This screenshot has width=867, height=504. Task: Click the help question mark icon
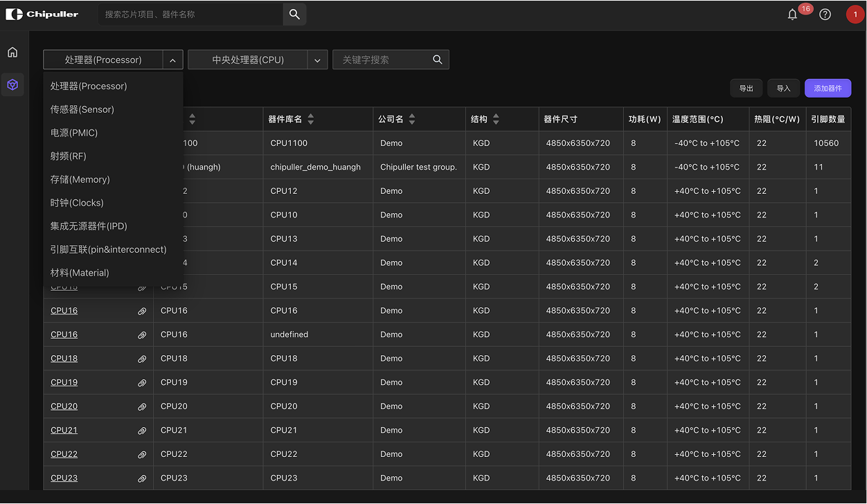825,14
